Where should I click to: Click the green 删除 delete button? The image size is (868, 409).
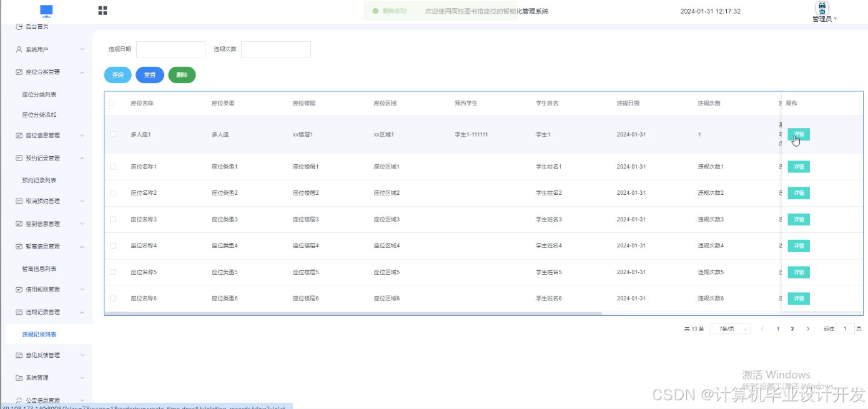(182, 75)
